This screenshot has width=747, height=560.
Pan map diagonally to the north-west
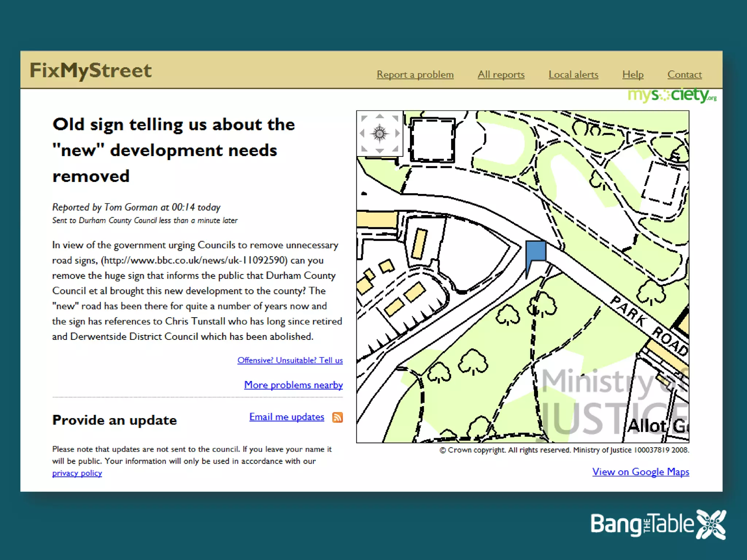(364, 118)
